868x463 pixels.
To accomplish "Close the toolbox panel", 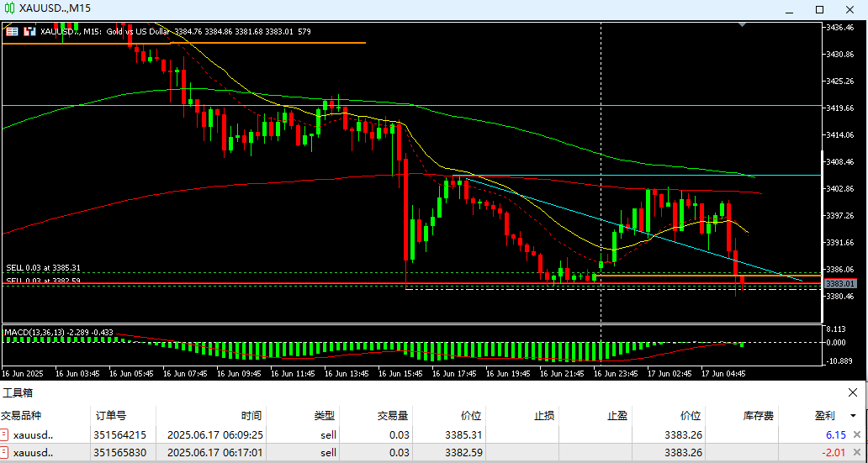I will point(855,392).
